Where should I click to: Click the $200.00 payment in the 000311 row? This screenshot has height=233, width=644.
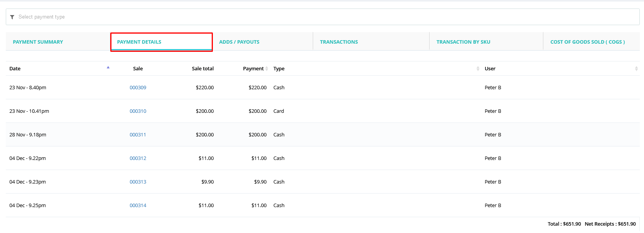click(x=258, y=134)
